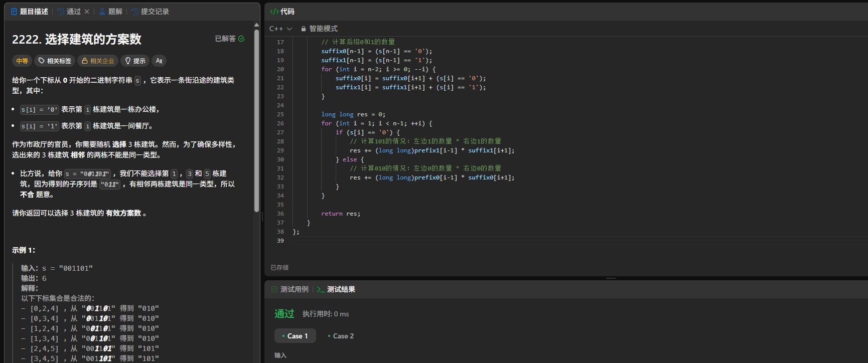Click the 已解答 checkmark status
This screenshot has height=363, width=868.
pos(230,39)
